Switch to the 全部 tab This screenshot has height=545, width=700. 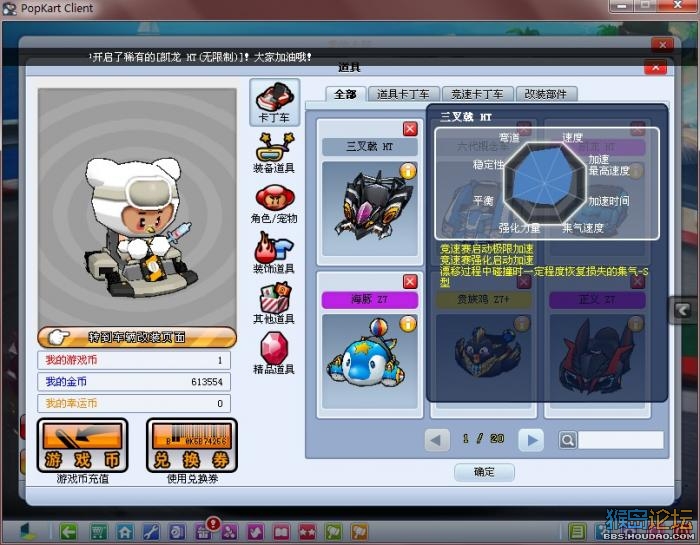(x=345, y=94)
